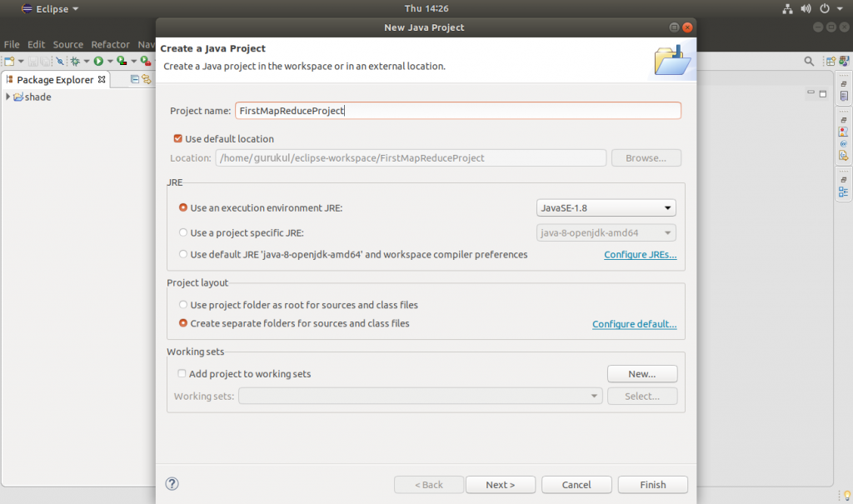Uncheck Use default location
The image size is (853, 504).
pos(177,138)
